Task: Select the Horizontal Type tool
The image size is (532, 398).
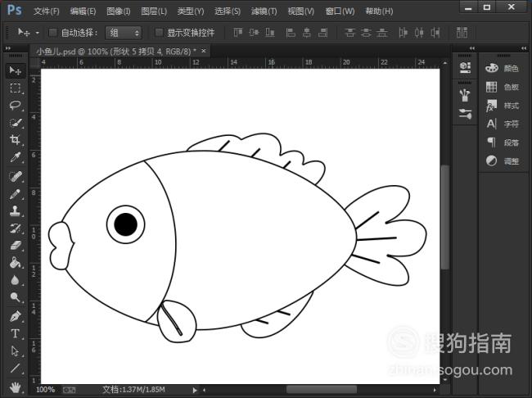Action: click(16, 333)
